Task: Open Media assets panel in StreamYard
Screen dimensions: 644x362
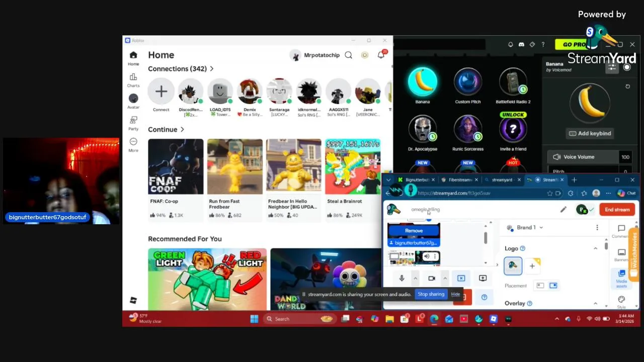Action: click(x=621, y=279)
